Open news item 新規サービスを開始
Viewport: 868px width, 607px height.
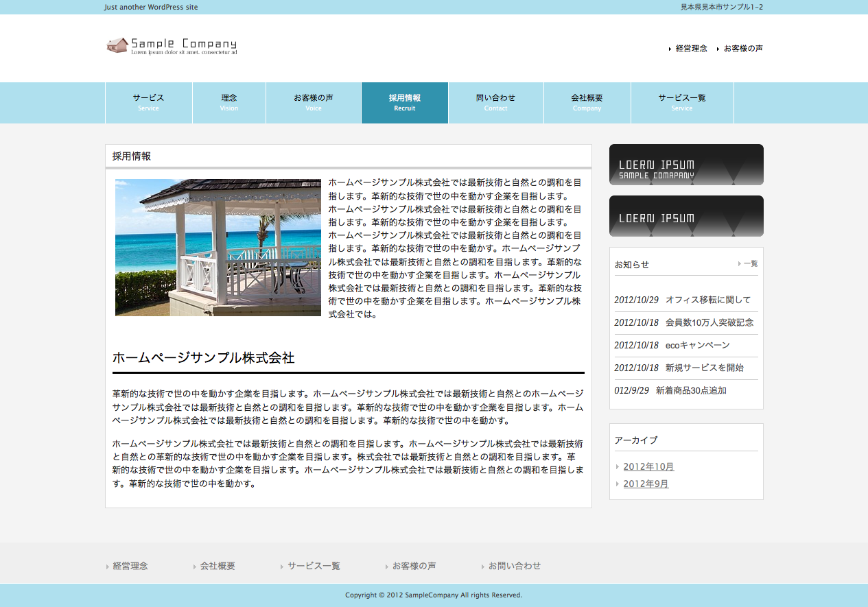(x=705, y=368)
